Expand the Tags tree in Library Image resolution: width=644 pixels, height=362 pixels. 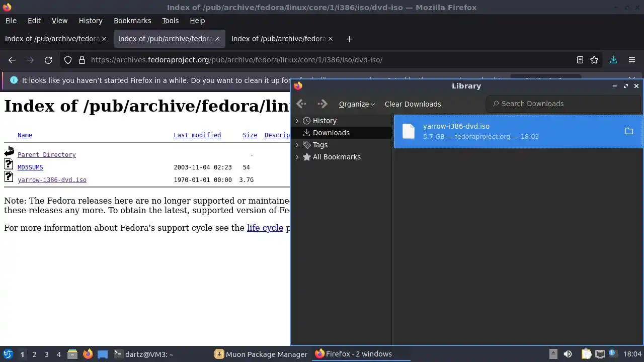click(x=297, y=145)
